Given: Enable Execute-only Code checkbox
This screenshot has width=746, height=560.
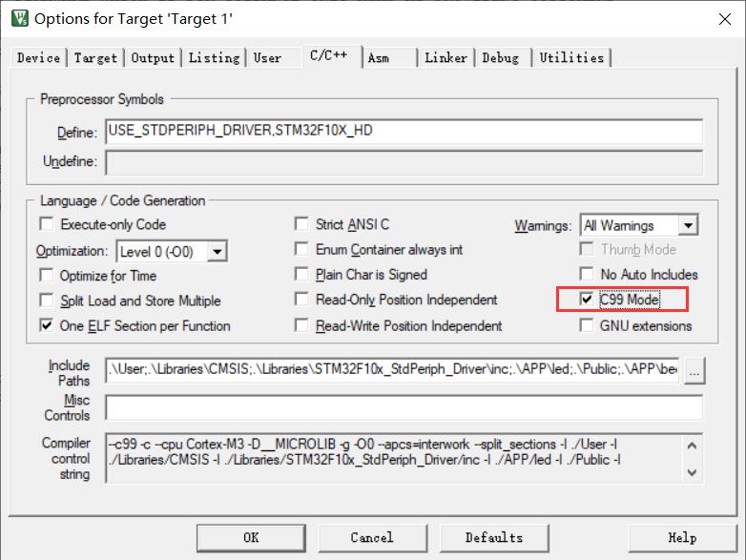Looking at the screenshot, I should (x=47, y=224).
